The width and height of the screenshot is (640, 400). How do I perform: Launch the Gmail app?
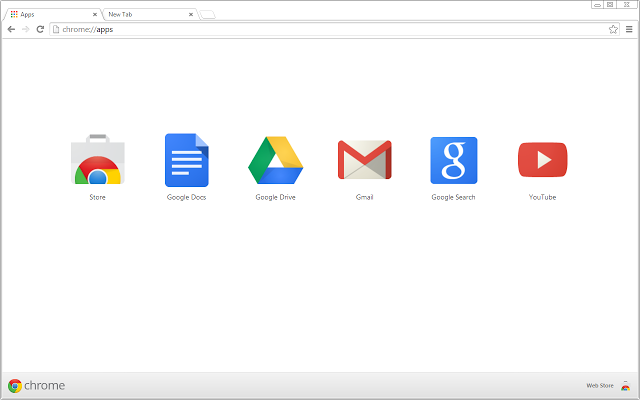point(364,160)
